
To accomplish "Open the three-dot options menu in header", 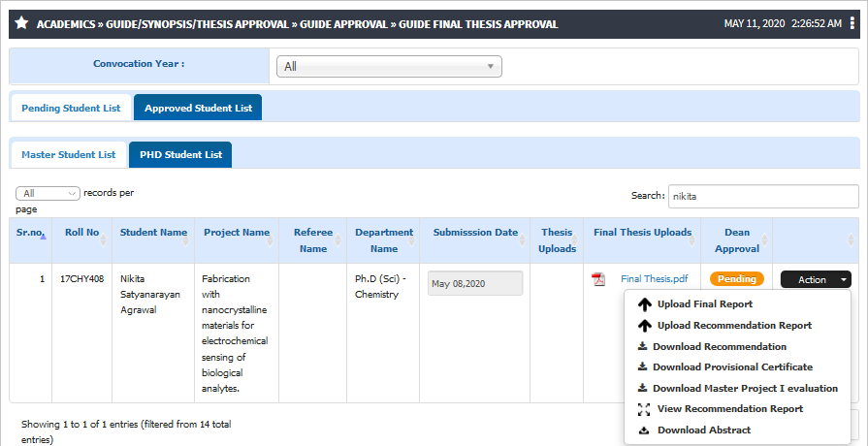I will pos(852,24).
